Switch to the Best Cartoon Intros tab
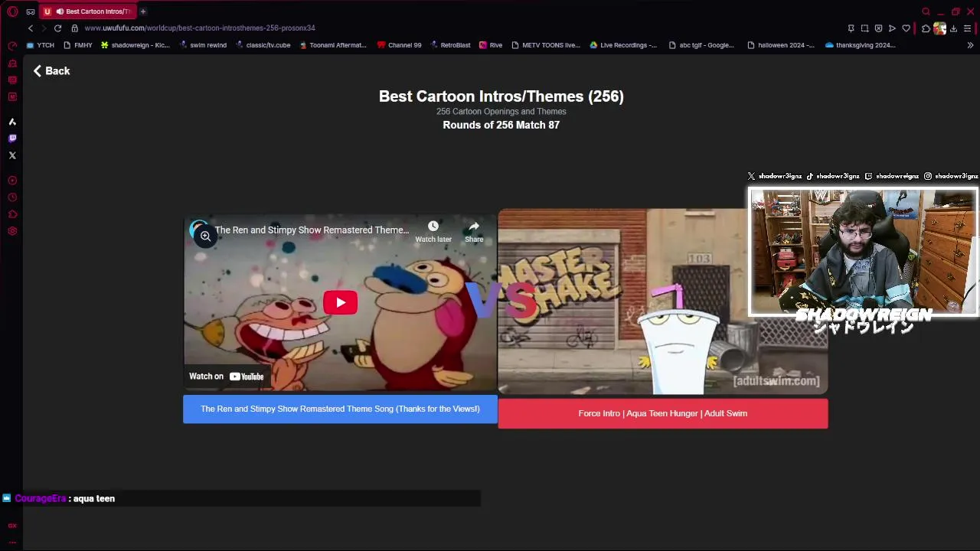This screenshot has height=551, width=980. pos(88,11)
